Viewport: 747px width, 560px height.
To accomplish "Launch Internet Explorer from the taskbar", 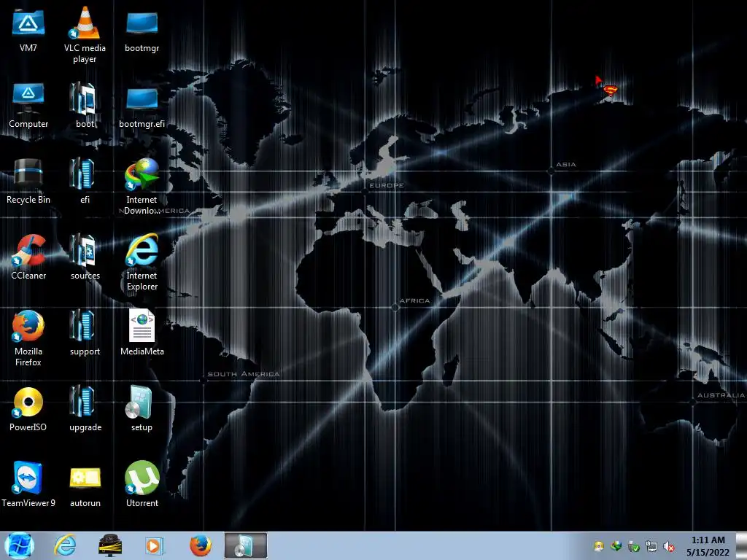I will [65, 545].
